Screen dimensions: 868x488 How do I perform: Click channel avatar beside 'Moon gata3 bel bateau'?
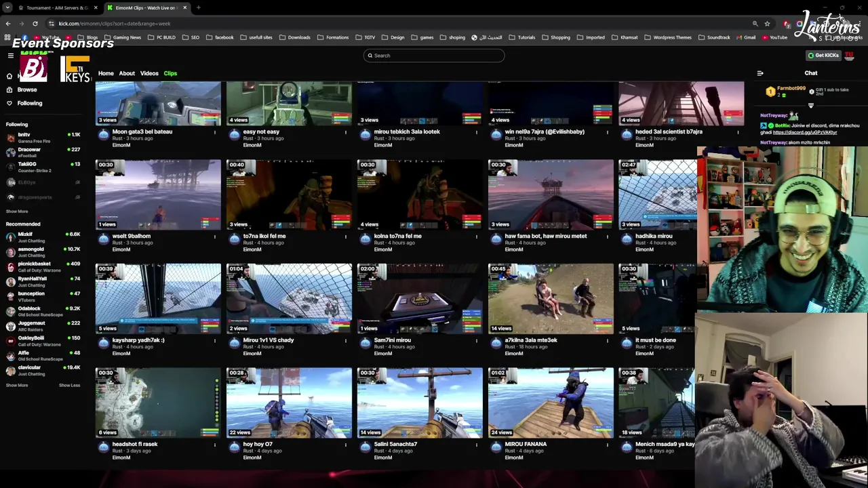103,136
